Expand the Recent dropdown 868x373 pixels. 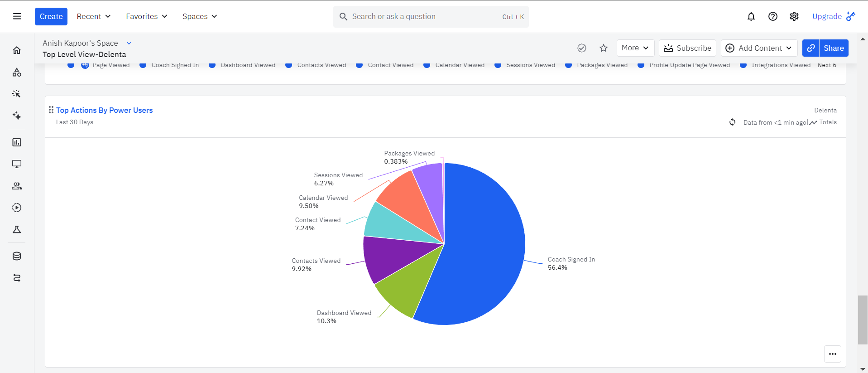tap(94, 16)
